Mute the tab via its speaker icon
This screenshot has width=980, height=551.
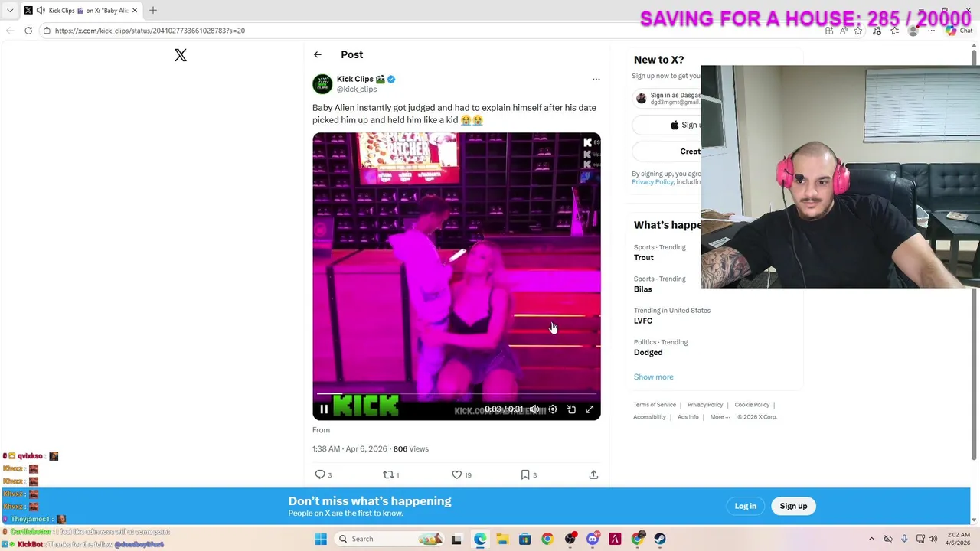(40, 11)
